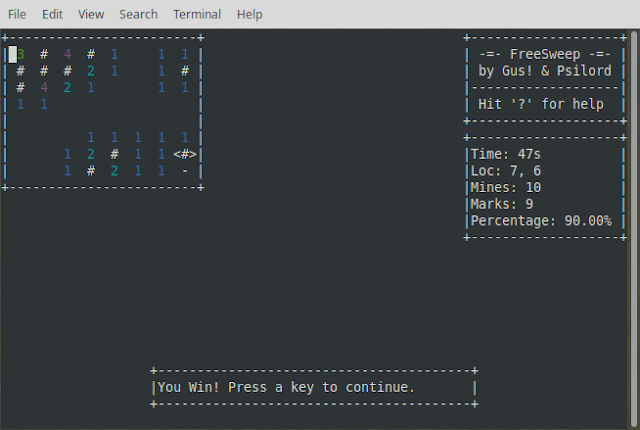Open the Search menu

click(x=138, y=14)
